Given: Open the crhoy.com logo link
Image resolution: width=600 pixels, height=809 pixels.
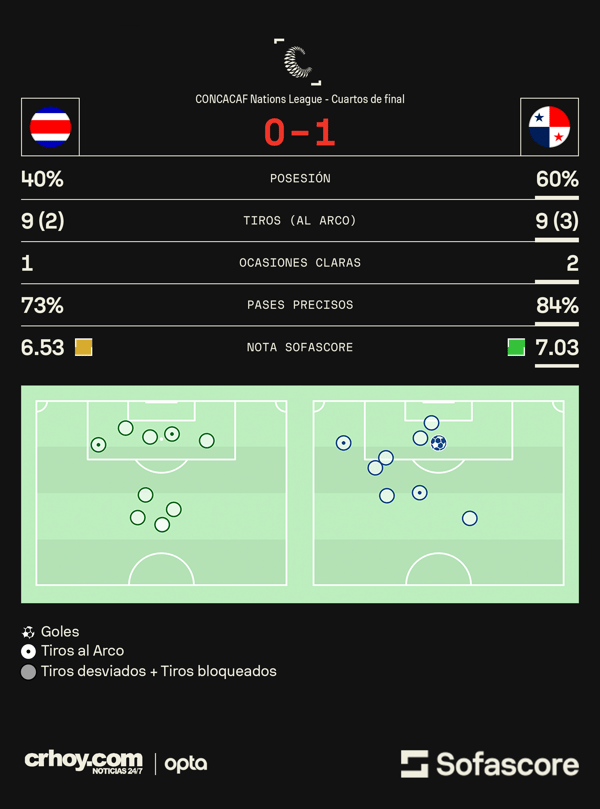Looking at the screenshot, I should click(84, 762).
